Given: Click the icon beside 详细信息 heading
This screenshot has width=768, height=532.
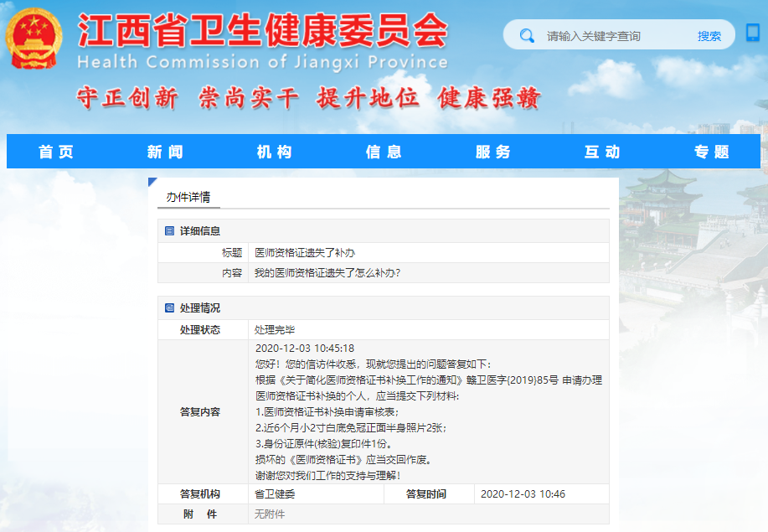Looking at the screenshot, I should pyautogui.click(x=169, y=231).
